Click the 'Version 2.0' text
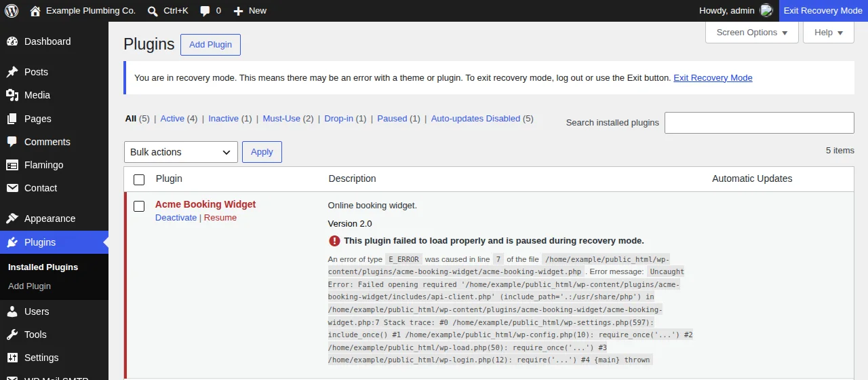Image resolution: width=868 pixels, height=380 pixels. [x=350, y=224]
